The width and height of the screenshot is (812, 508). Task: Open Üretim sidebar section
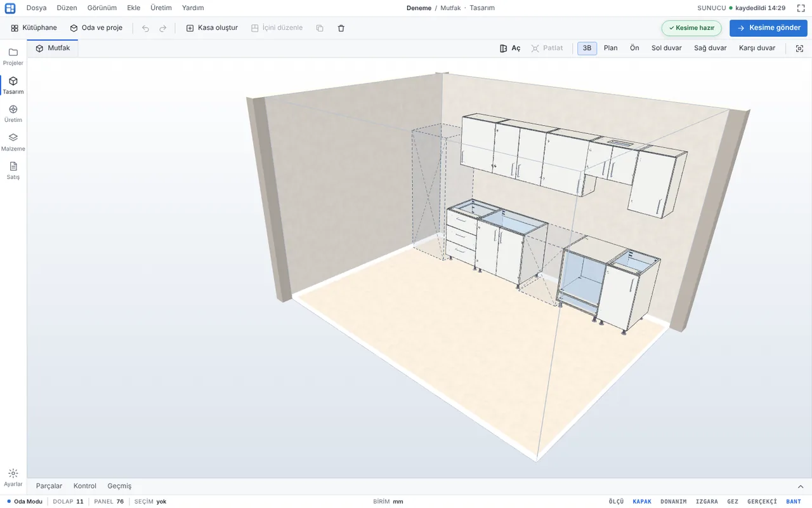click(13, 114)
